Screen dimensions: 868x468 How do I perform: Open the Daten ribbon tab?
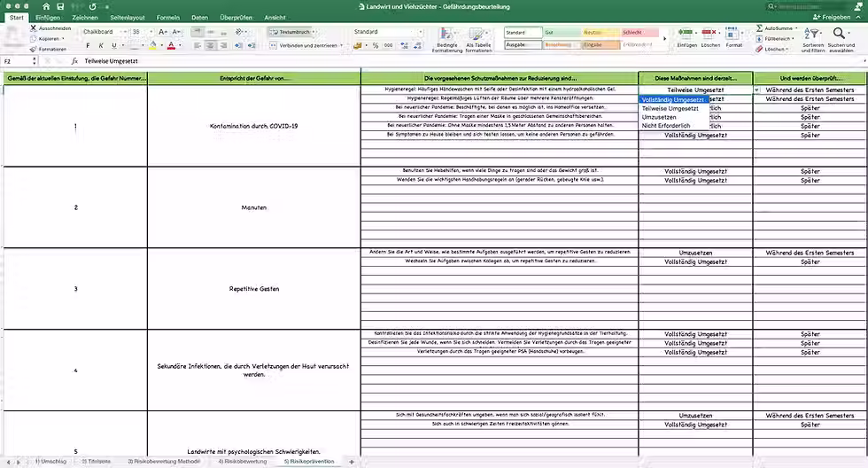(x=200, y=18)
